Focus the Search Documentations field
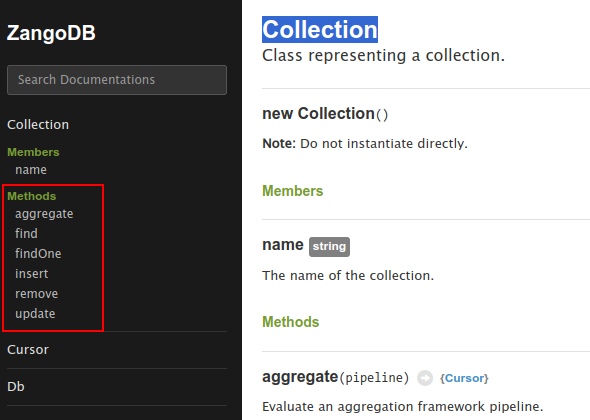The width and height of the screenshot is (590, 420). pyautogui.click(x=117, y=80)
